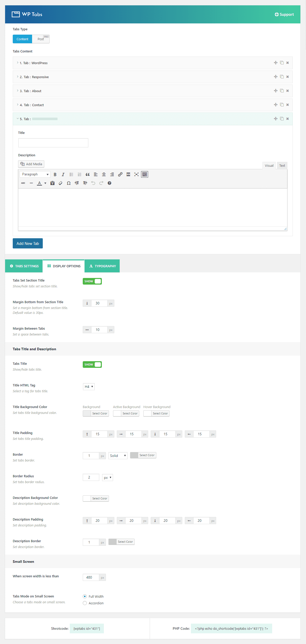The height and width of the screenshot is (644, 306).
Task: Redo last editor action
Action: [101, 183]
